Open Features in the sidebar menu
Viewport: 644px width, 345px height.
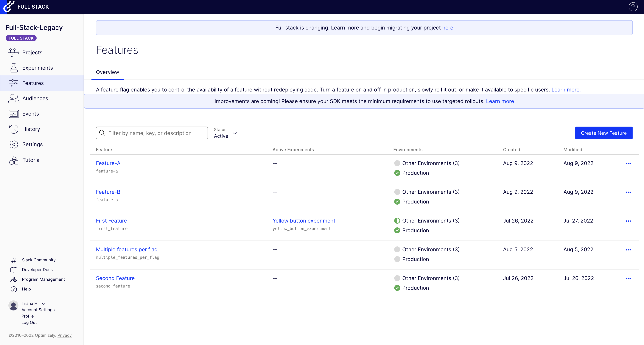33,83
